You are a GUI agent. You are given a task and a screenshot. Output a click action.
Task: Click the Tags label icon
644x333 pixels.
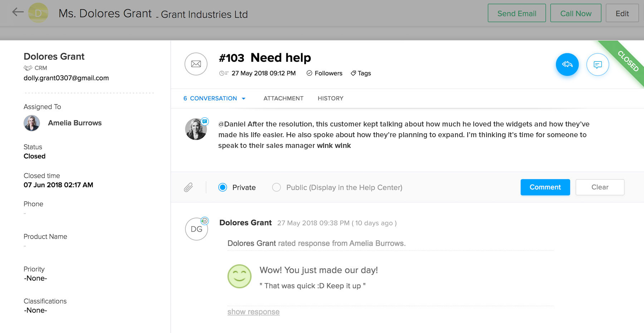pos(353,73)
